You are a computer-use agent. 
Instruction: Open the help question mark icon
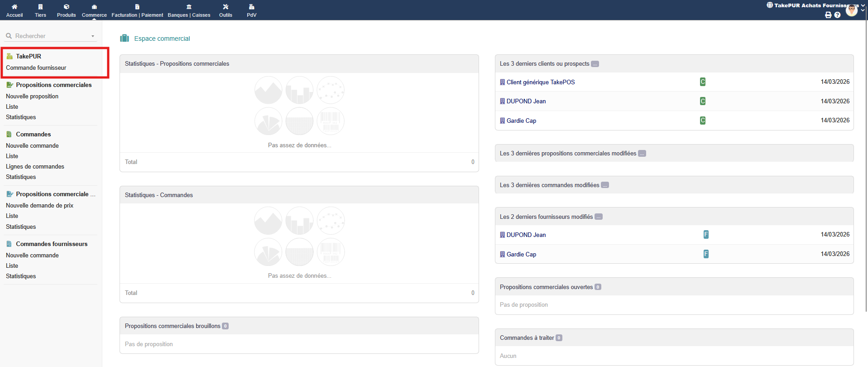pos(837,15)
